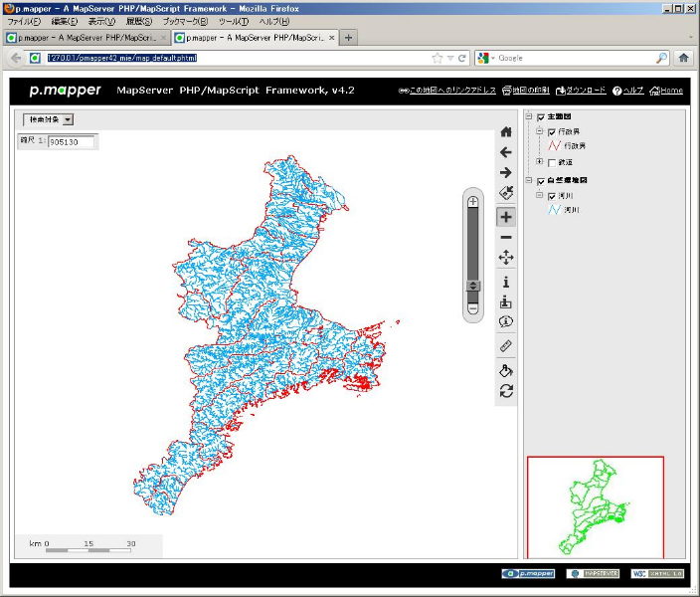Enable the 鉄道 layer checkbox
The height and width of the screenshot is (597, 700).
552,162
